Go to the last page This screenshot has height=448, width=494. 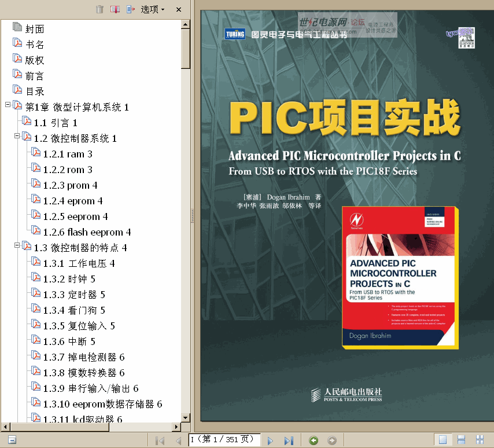point(289,440)
